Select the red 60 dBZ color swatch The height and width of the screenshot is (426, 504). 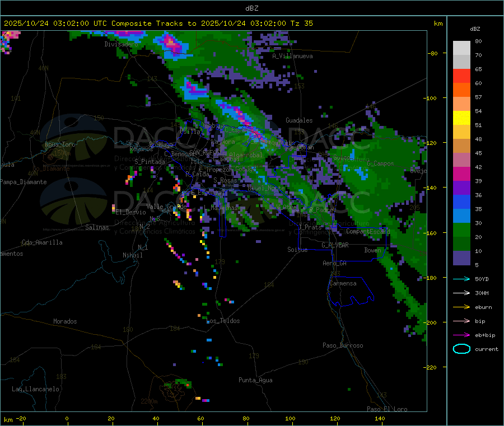click(461, 76)
